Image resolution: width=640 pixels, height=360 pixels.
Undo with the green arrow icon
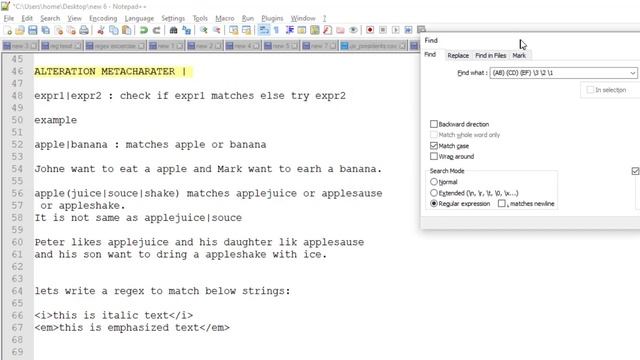point(144,30)
